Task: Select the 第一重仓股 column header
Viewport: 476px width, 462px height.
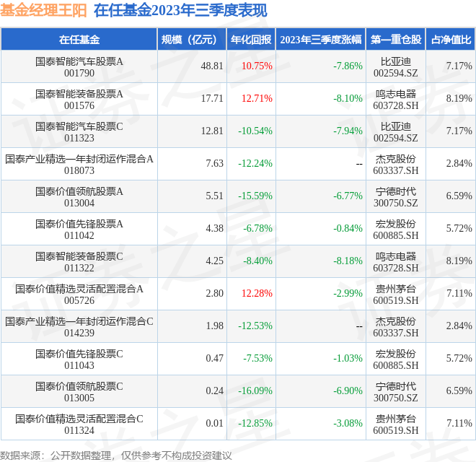Action: (x=396, y=40)
